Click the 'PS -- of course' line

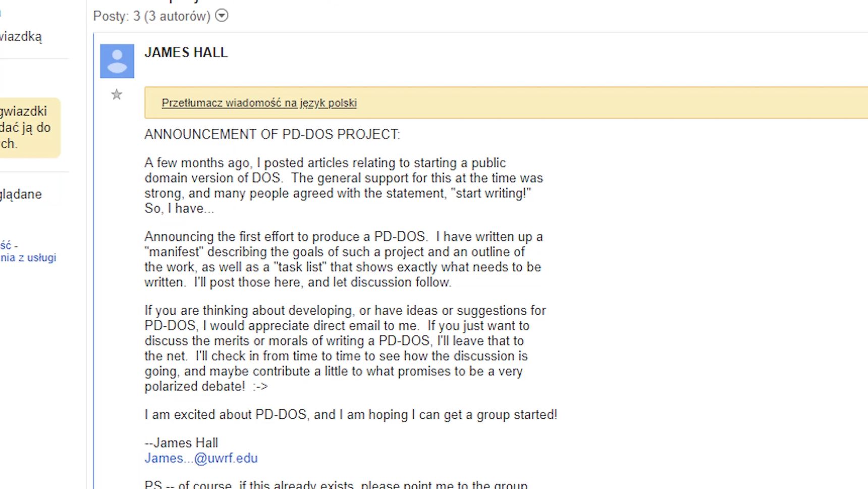point(336,484)
